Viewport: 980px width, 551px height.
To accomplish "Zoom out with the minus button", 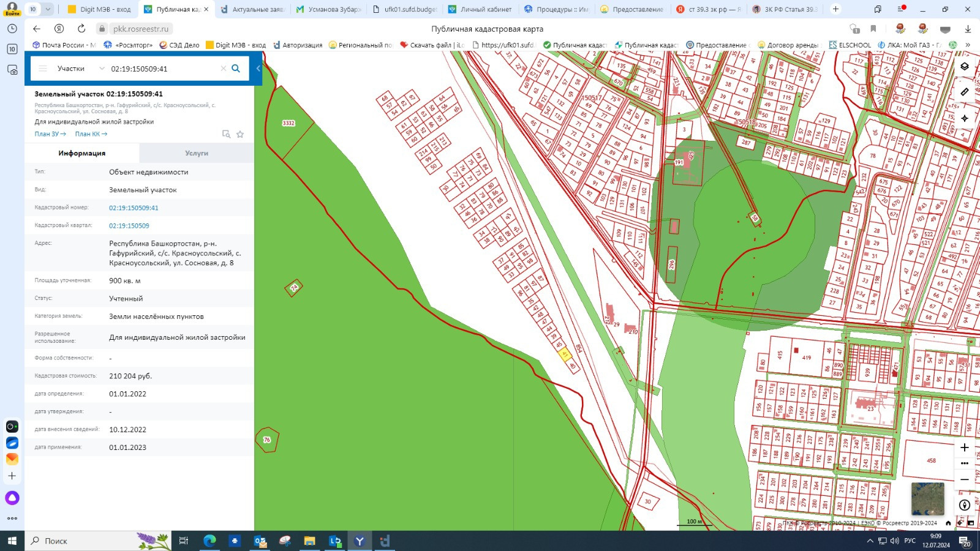I will (965, 479).
